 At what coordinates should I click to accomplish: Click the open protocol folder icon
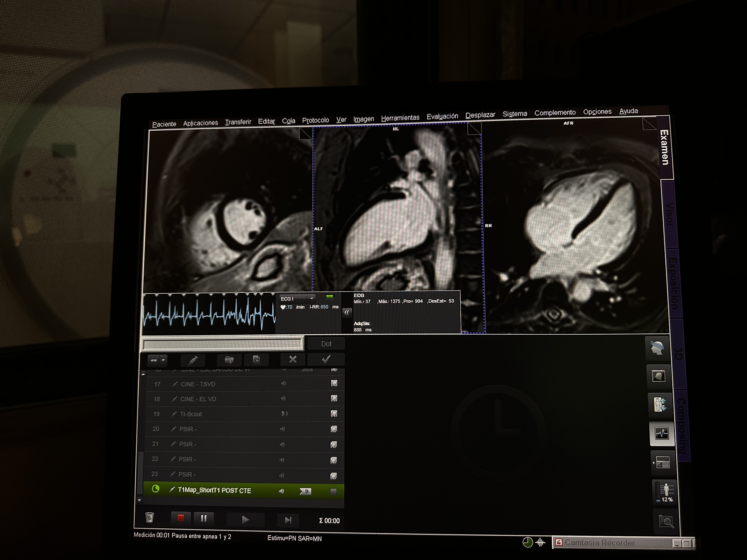tap(229, 360)
